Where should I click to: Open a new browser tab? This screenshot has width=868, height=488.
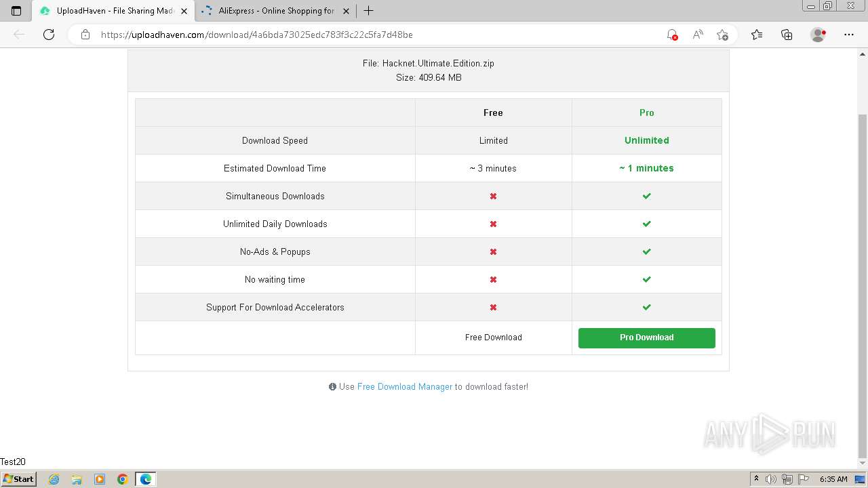[x=368, y=11]
